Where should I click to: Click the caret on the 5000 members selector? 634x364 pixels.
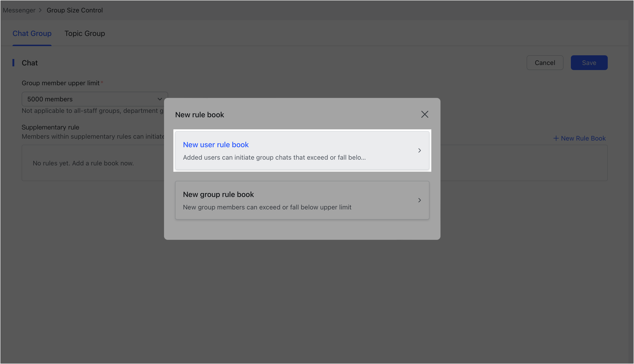coord(160,99)
